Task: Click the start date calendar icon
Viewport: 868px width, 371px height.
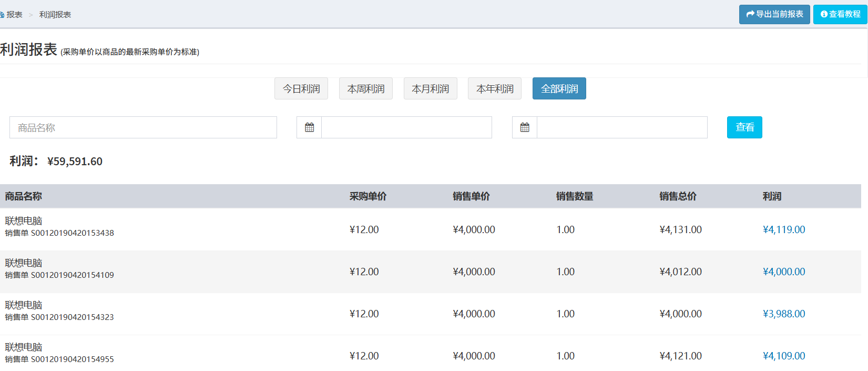Action: [309, 127]
